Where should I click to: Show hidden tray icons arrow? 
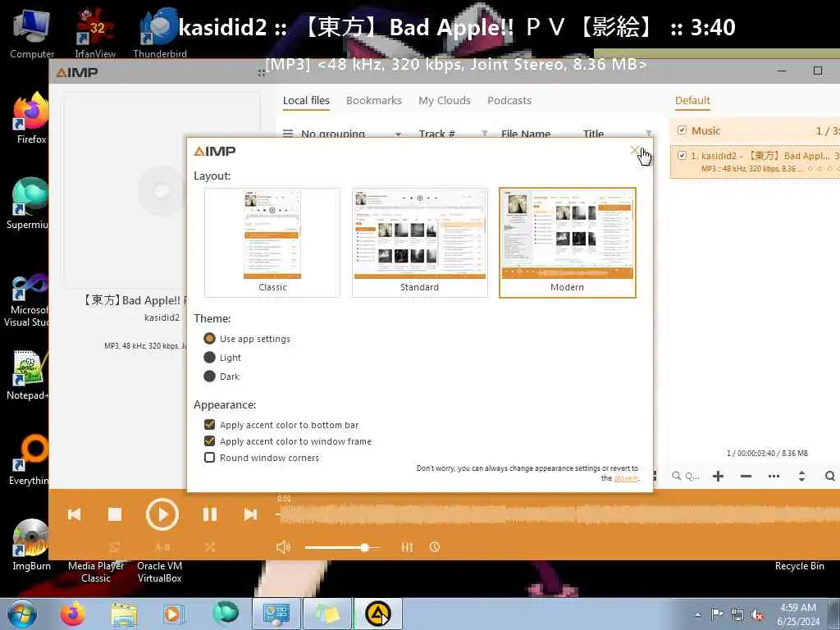click(x=697, y=614)
